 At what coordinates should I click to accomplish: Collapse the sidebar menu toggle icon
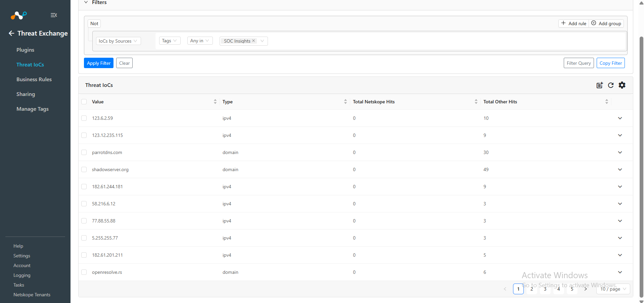(x=54, y=15)
